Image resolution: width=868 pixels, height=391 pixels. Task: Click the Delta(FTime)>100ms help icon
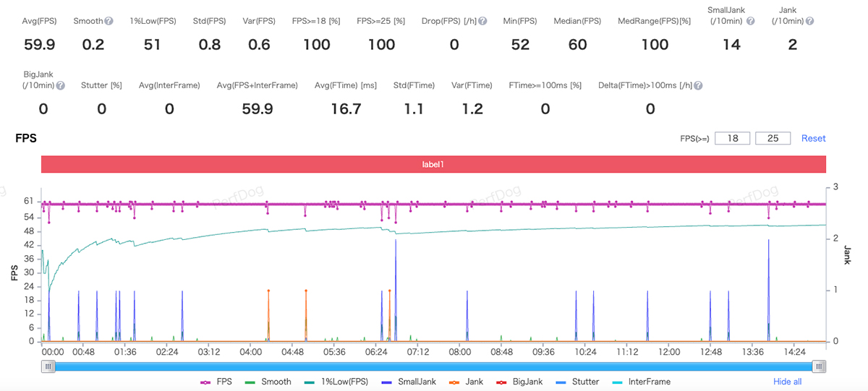tap(698, 85)
